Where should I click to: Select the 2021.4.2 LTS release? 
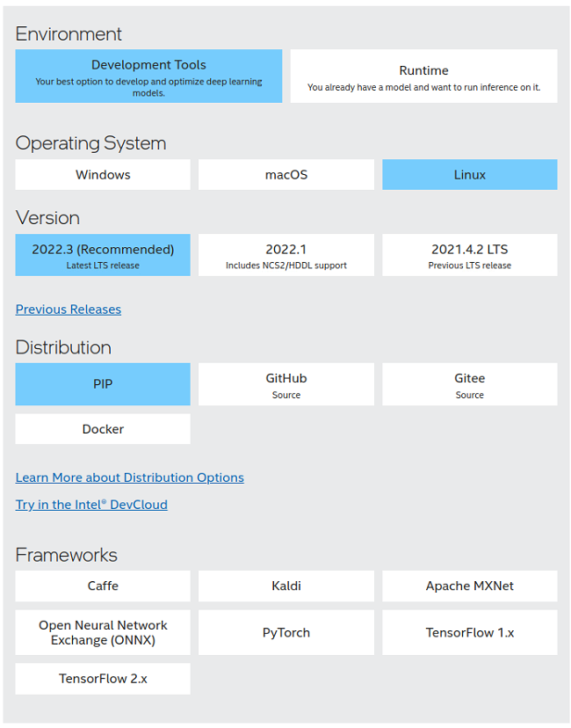tap(469, 255)
